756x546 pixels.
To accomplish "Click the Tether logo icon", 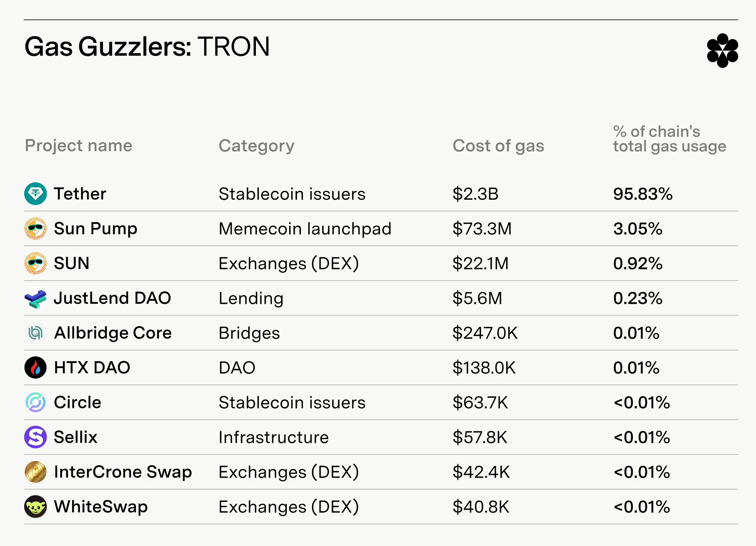I will [35, 193].
